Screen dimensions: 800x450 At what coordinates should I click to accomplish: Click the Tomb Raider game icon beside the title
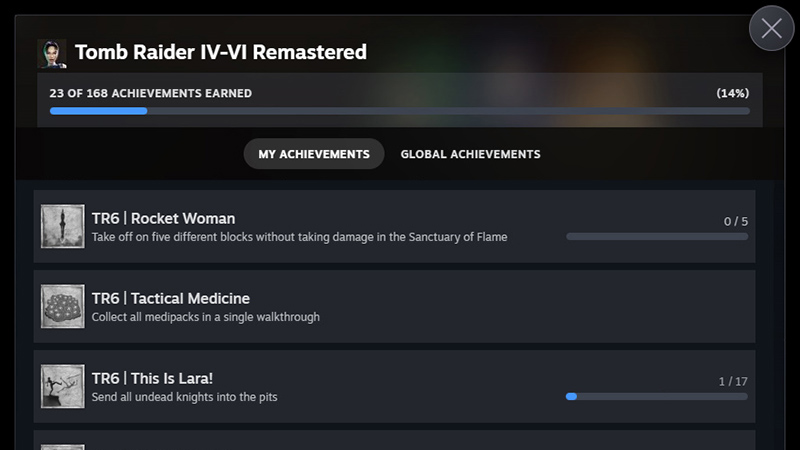tap(52, 53)
